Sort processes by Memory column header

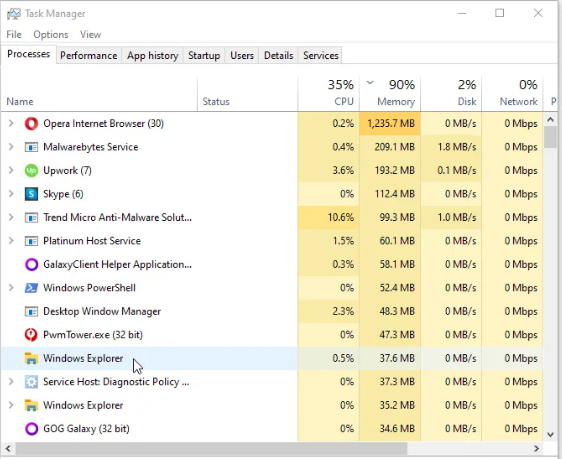(x=390, y=94)
